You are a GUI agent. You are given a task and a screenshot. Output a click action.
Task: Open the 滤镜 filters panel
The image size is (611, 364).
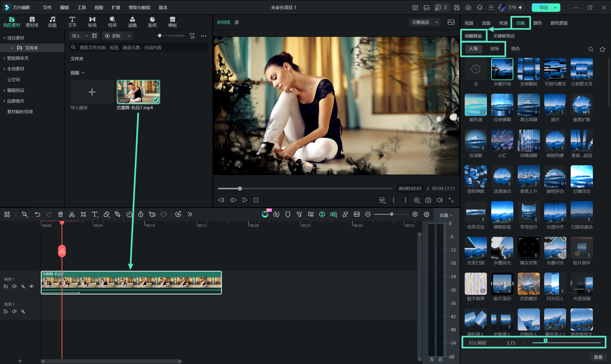[x=132, y=22]
